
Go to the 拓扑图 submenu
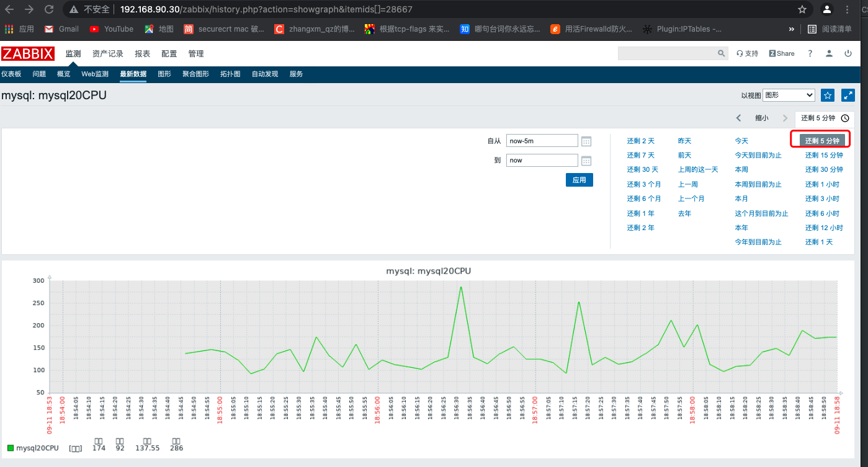click(x=230, y=74)
